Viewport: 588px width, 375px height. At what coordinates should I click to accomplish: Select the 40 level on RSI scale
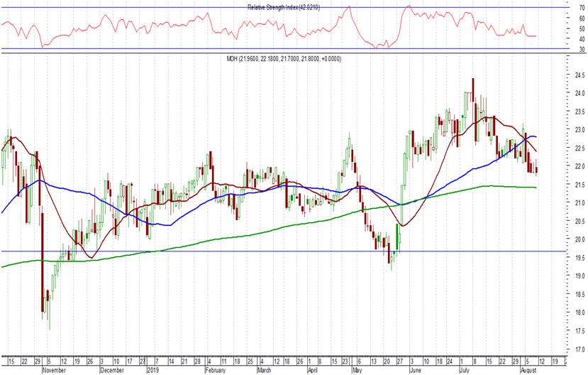(x=582, y=39)
